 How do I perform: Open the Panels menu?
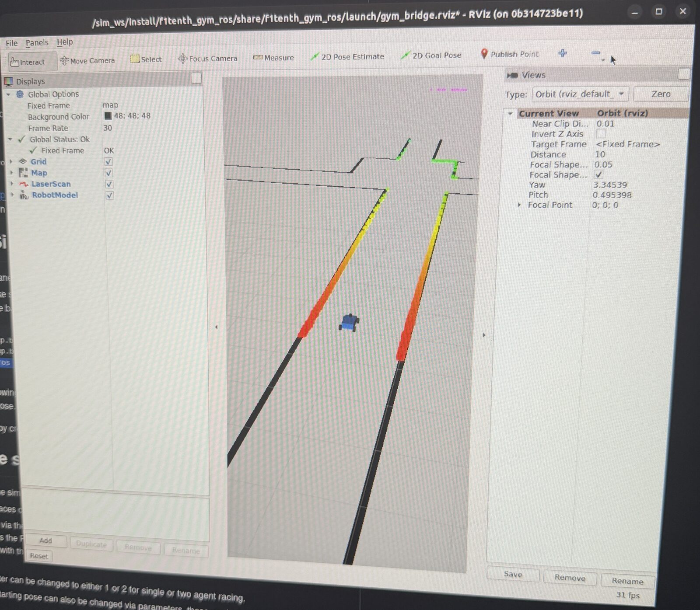pos(37,42)
